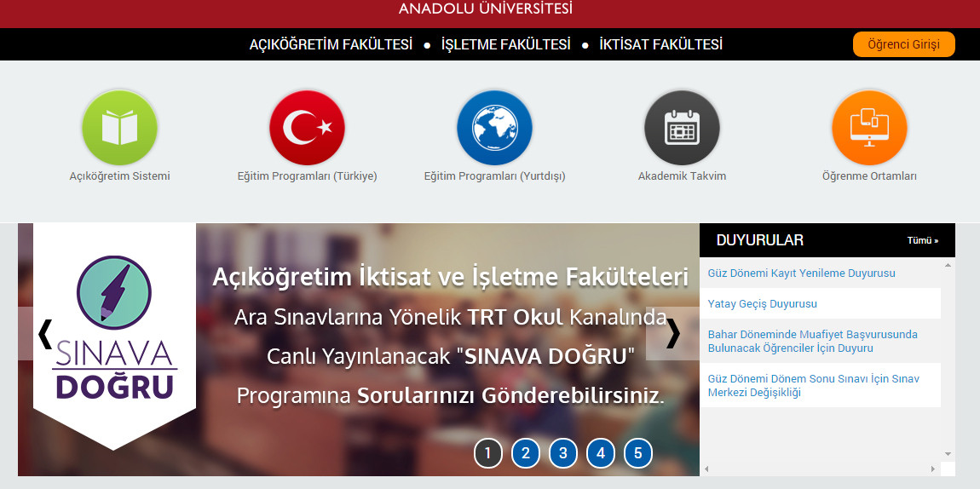Go to previous slide with left arrow

click(45, 334)
